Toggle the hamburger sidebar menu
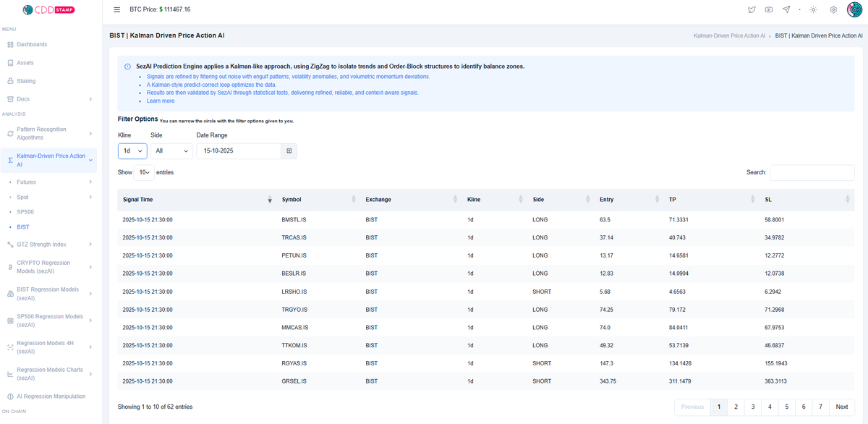868x424 pixels. click(x=117, y=9)
